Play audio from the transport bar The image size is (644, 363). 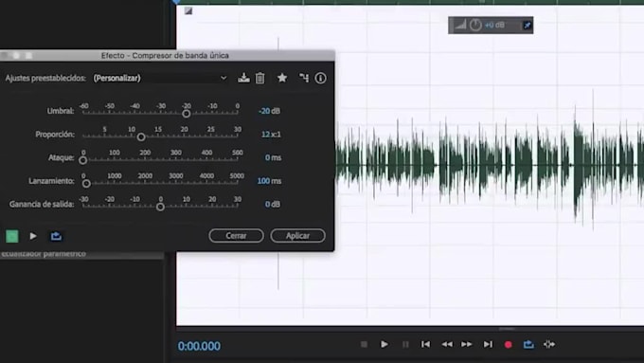(385, 344)
